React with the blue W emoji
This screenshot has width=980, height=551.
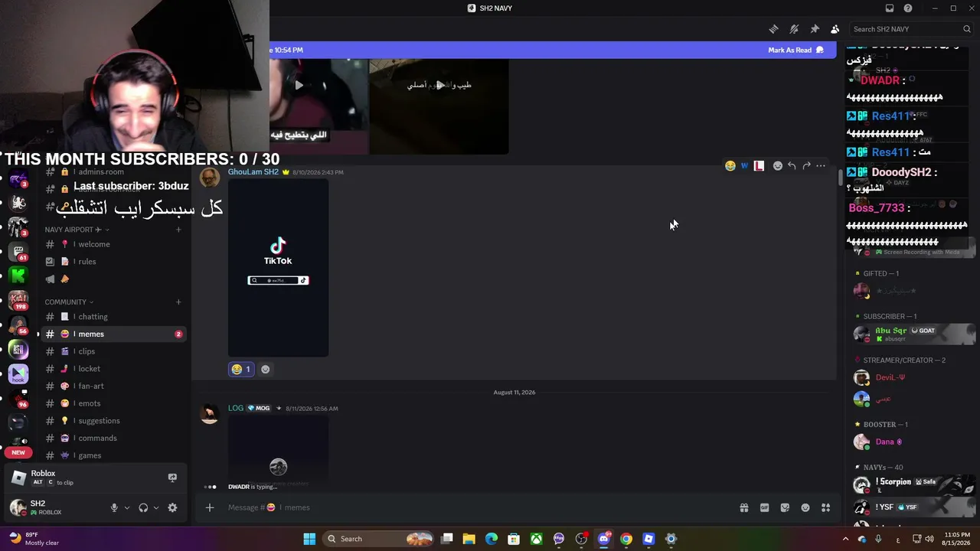click(x=744, y=165)
